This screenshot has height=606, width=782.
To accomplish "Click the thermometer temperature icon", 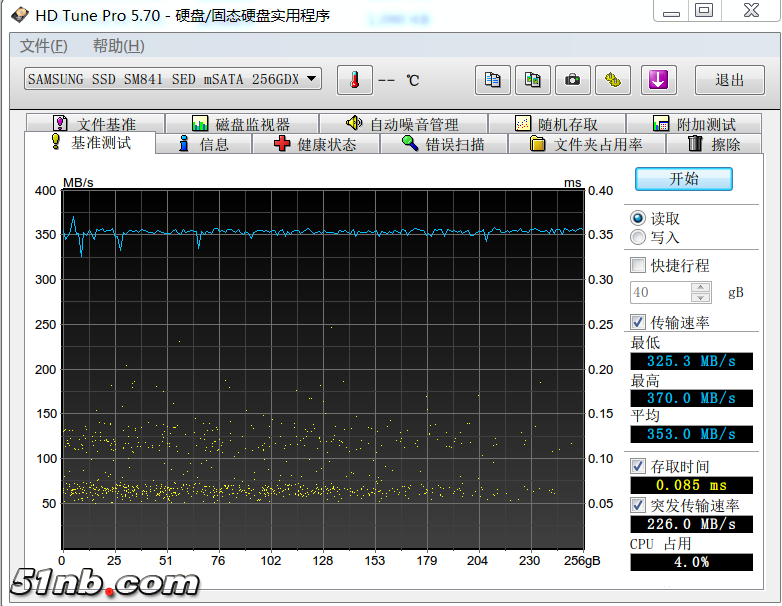I will point(354,80).
